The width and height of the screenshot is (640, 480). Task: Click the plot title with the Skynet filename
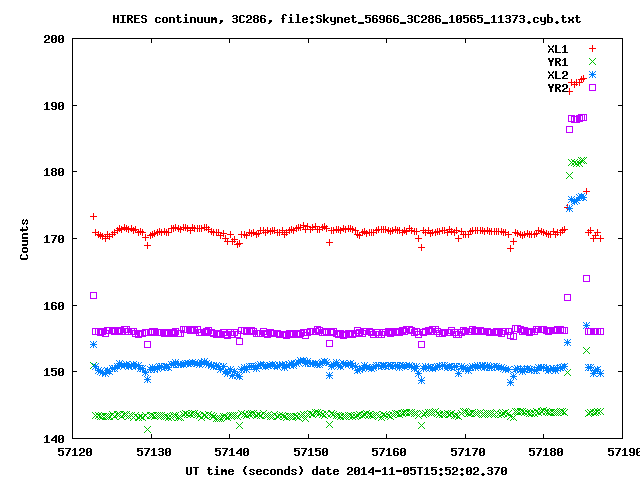tap(347, 20)
